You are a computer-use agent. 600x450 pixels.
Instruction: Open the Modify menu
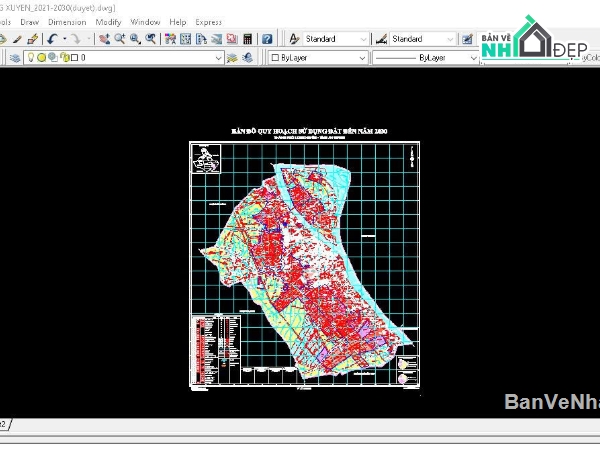click(108, 21)
